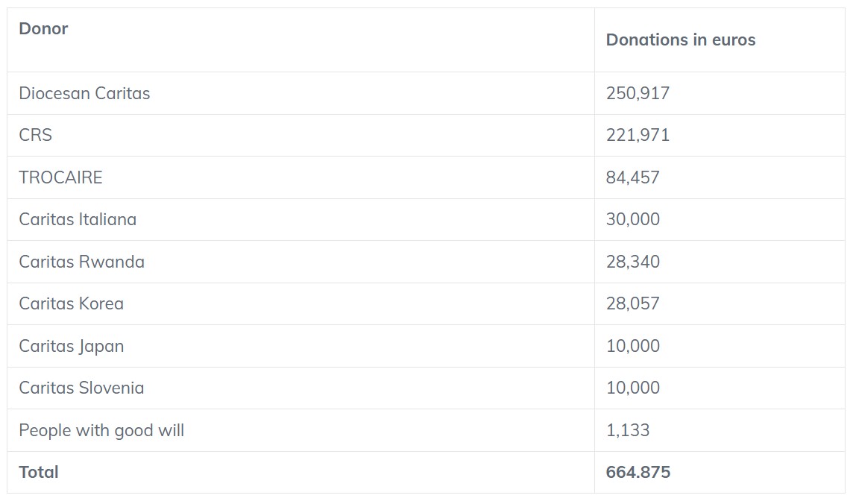Click the bold Total row label
Screen dimensions: 853x504
tap(39, 472)
